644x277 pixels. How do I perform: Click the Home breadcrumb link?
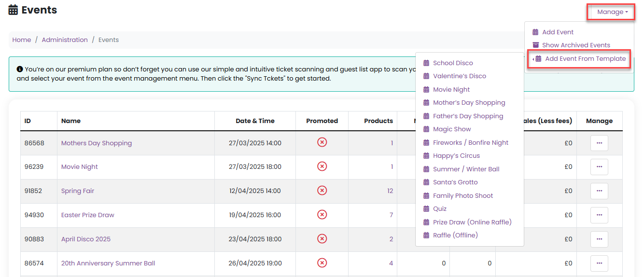pyautogui.click(x=22, y=40)
